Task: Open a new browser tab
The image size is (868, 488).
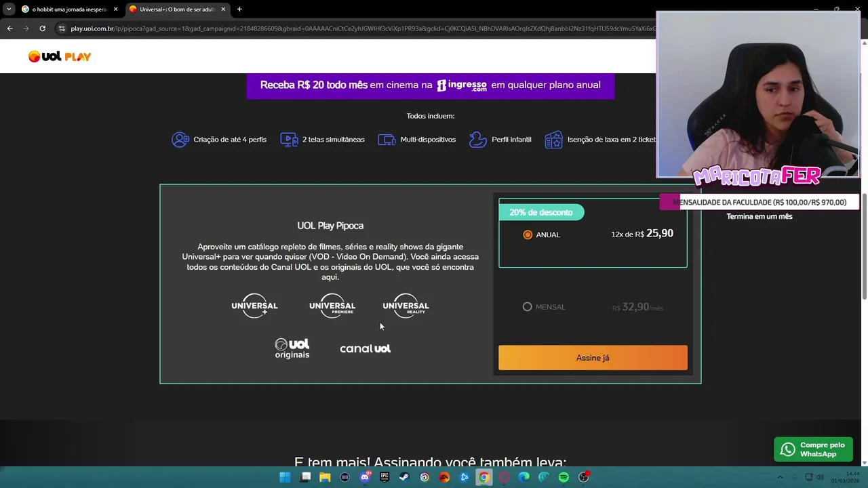Action: (239, 9)
